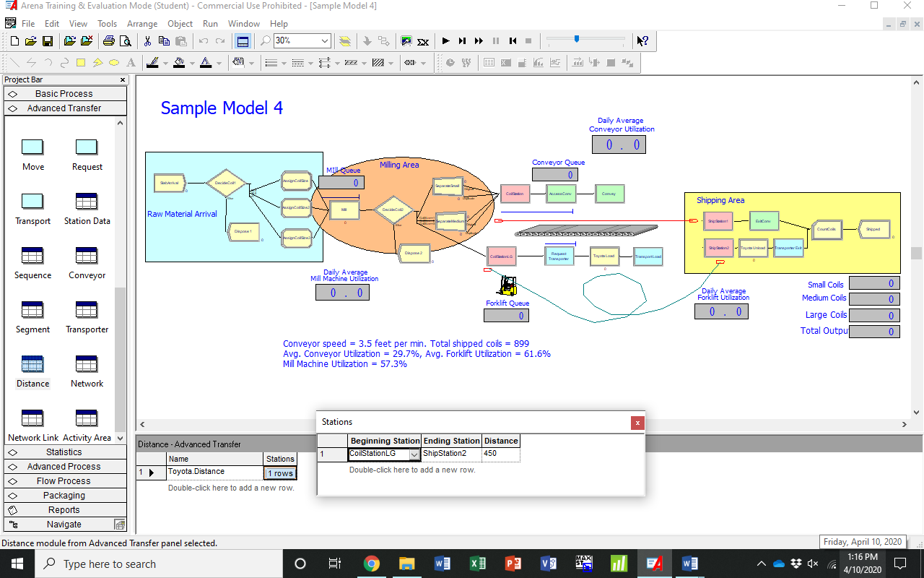Select the Transporter data module icon

87,309
